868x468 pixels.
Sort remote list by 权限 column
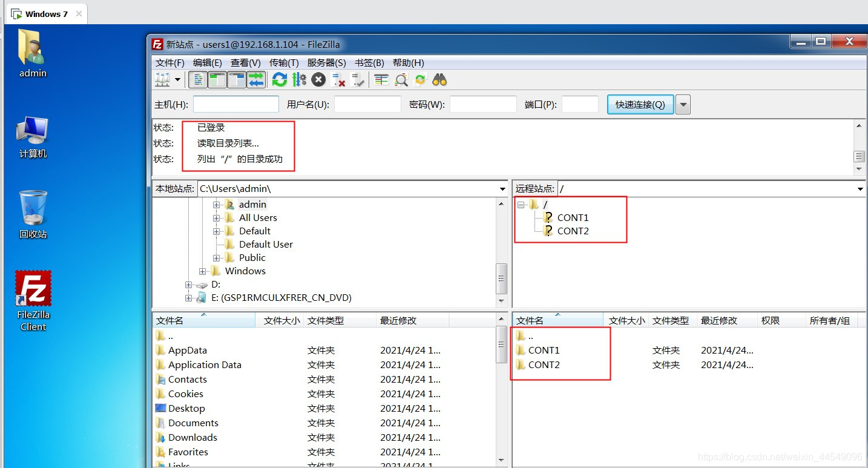point(781,321)
